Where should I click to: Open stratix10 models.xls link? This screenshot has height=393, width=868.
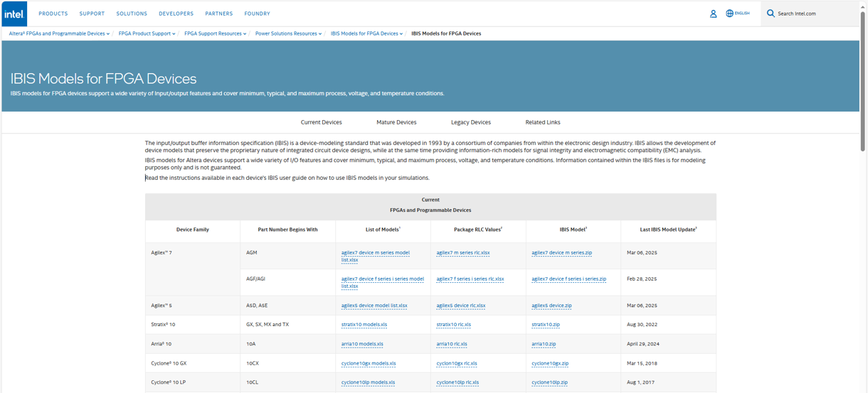pos(364,325)
